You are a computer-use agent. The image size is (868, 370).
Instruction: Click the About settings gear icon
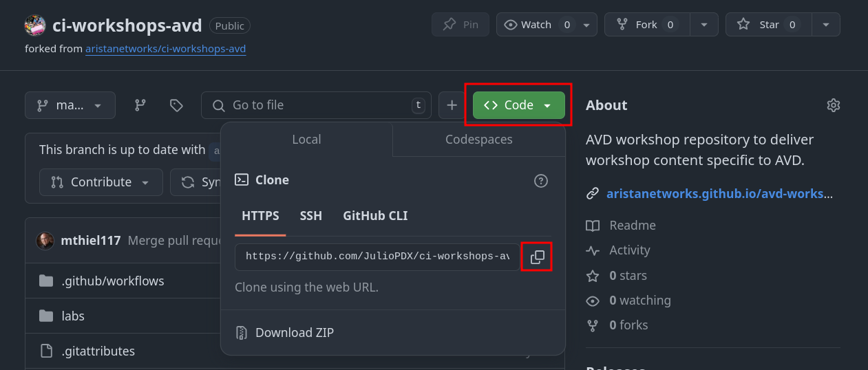(833, 105)
